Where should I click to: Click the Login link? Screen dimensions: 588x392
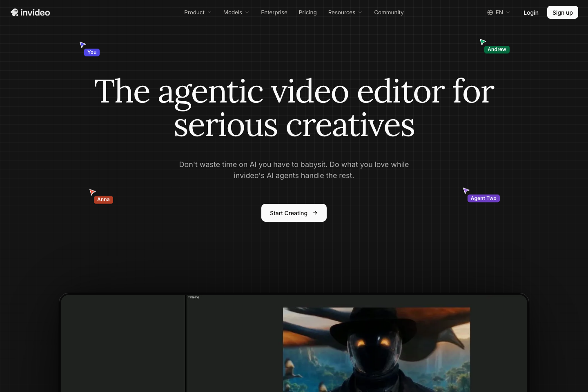point(531,13)
